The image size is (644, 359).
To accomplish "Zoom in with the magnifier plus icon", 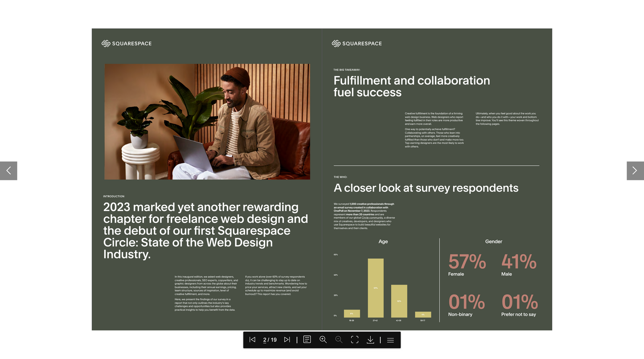I will (x=323, y=340).
